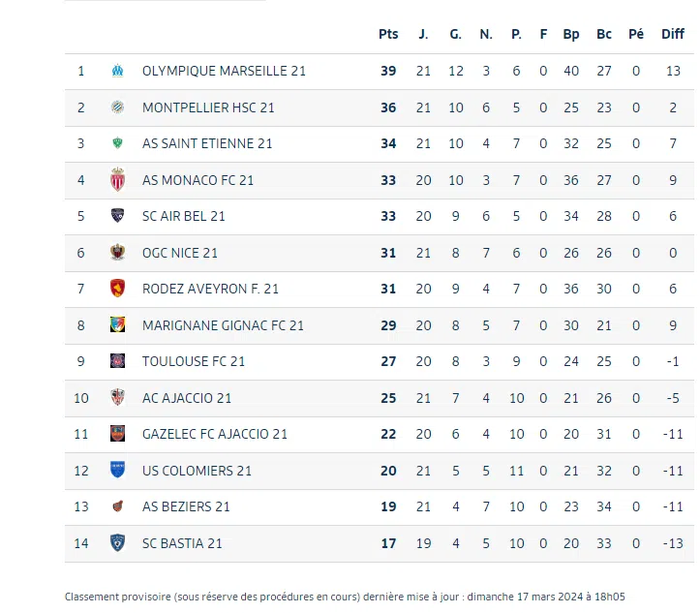Click the AS Saint Etienne club logo

click(x=117, y=143)
